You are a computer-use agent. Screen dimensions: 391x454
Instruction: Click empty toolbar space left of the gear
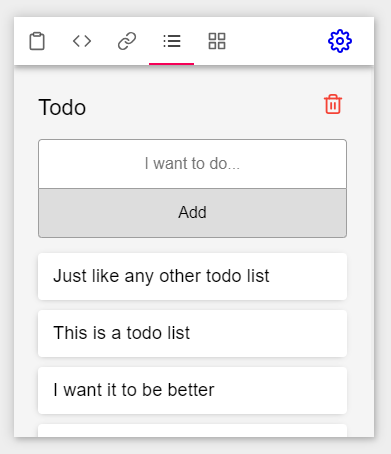[x=277, y=41]
